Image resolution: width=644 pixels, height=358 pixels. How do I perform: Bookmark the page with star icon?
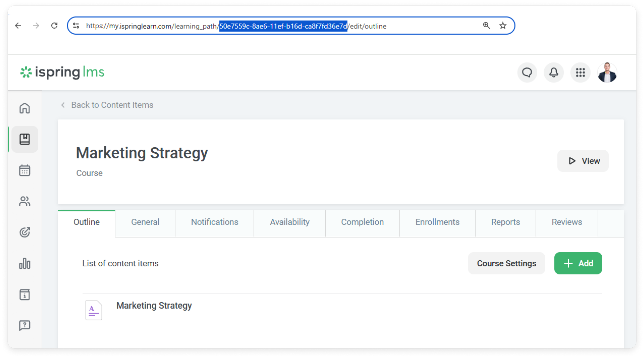coord(502,26)
